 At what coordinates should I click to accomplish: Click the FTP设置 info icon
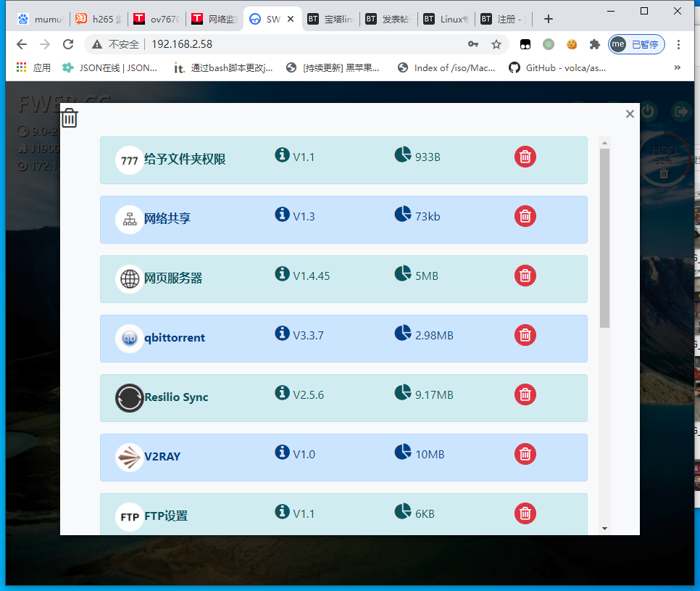[283, 511]
